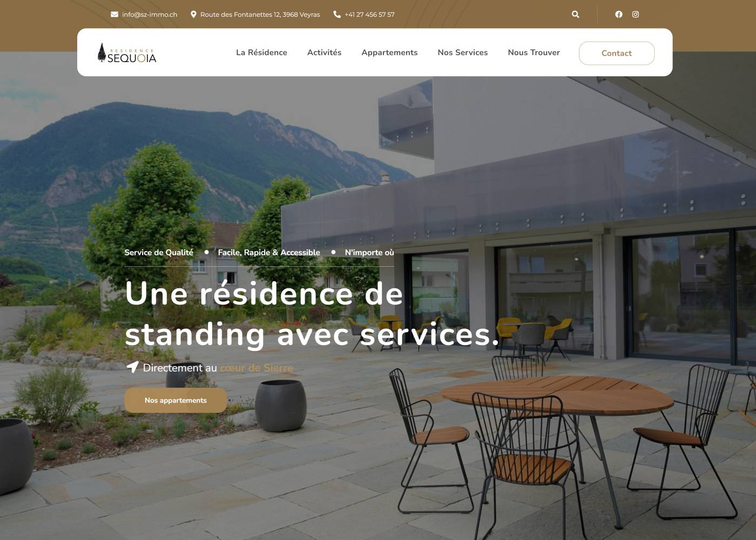Click the search magnifier icon
The width and height of the screenshot is (756, 540).
[x=575, y=15]
